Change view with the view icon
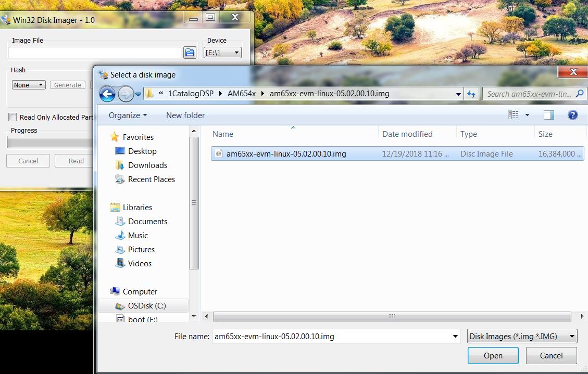This screenshot has width=588, height=374. coord(514,115)
